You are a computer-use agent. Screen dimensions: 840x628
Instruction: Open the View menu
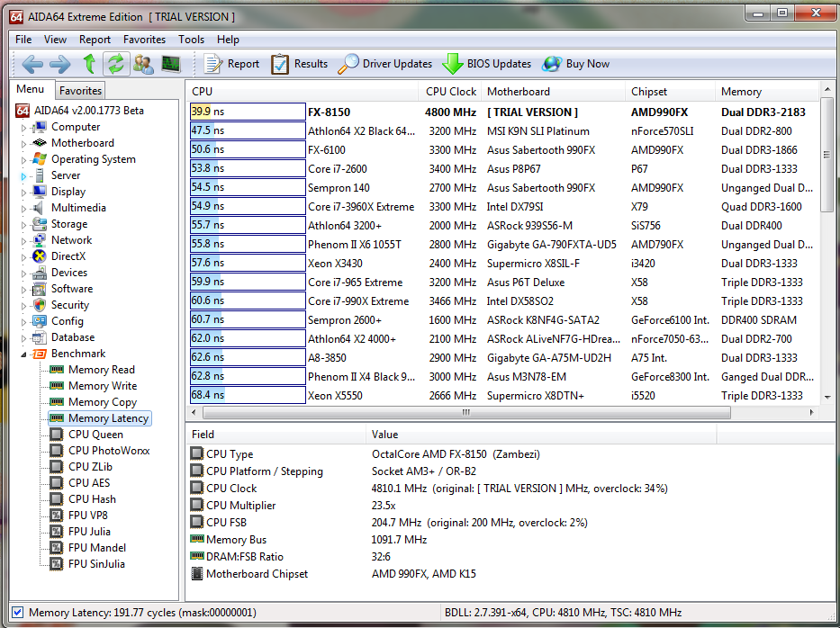click(55, 39)
